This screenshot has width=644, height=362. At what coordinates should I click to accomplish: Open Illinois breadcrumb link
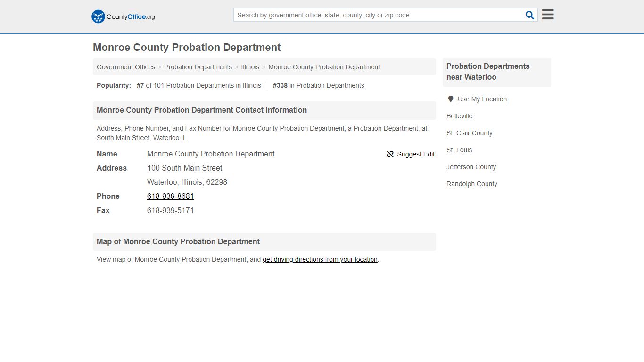[250, 67]
